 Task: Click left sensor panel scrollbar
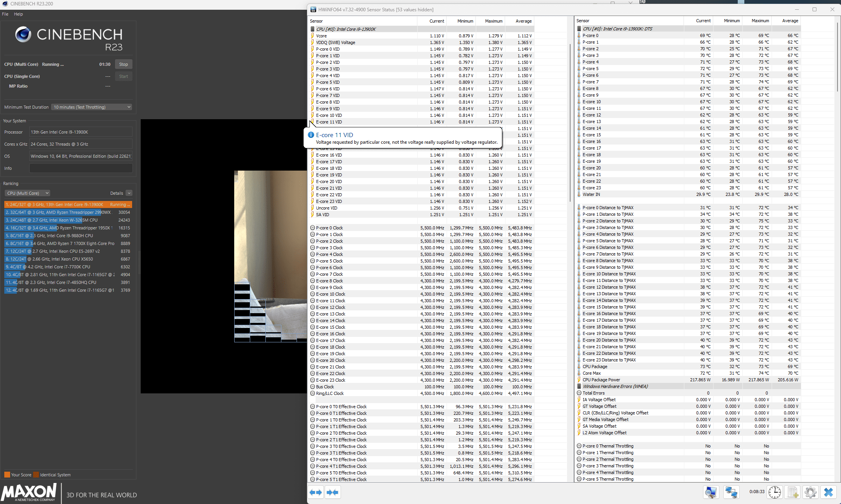570,123
